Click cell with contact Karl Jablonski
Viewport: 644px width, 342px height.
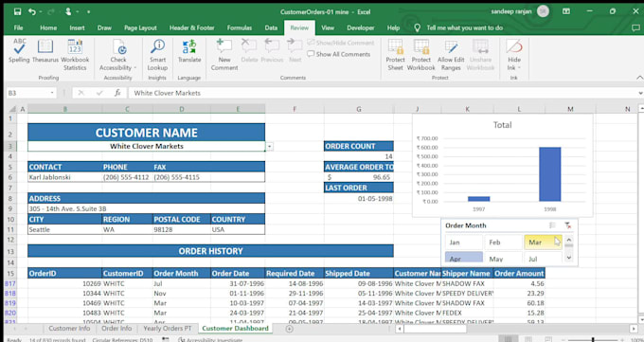click(x=65, y=177)
